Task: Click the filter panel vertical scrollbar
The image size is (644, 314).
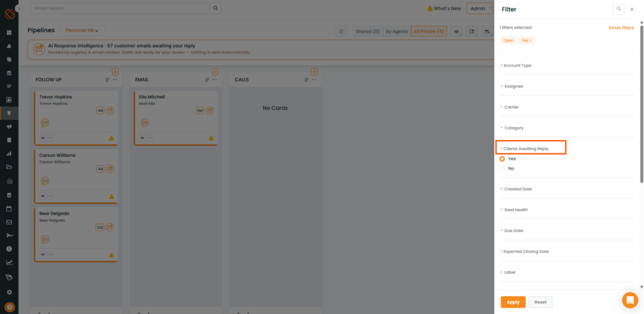Action: (x=641, y=103)
